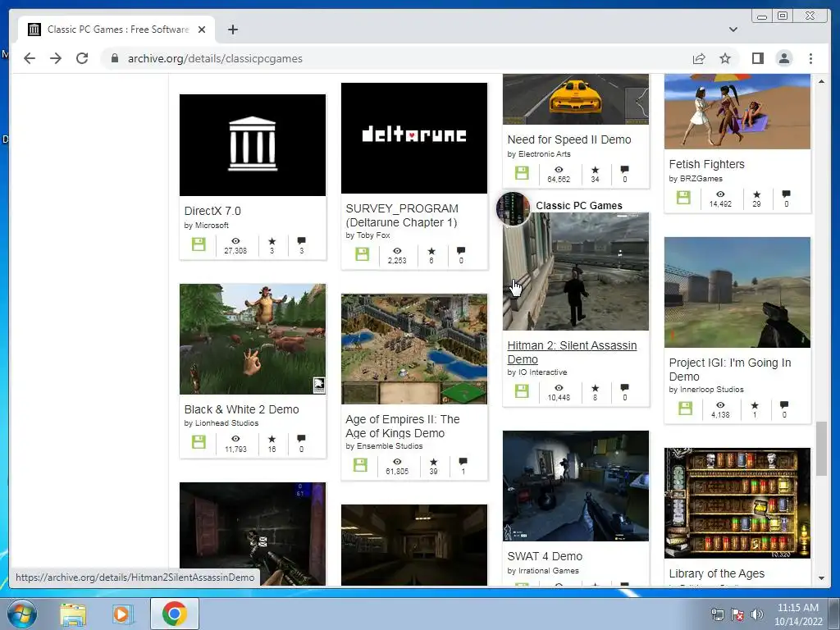Screen dimensions: 840x630
Task: Open Hitman 2: Silent Assassin Demo link
Action: (572, 353)
